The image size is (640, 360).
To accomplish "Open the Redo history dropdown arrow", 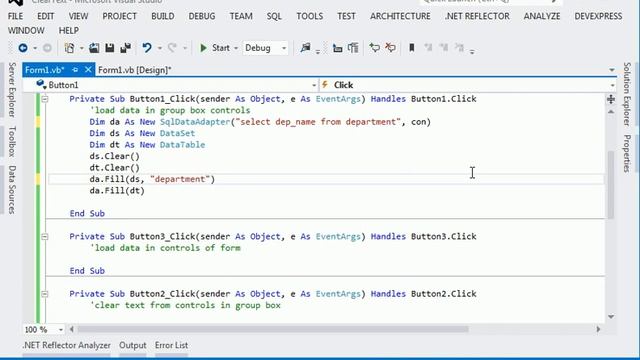I will click(x=185, y=49).
